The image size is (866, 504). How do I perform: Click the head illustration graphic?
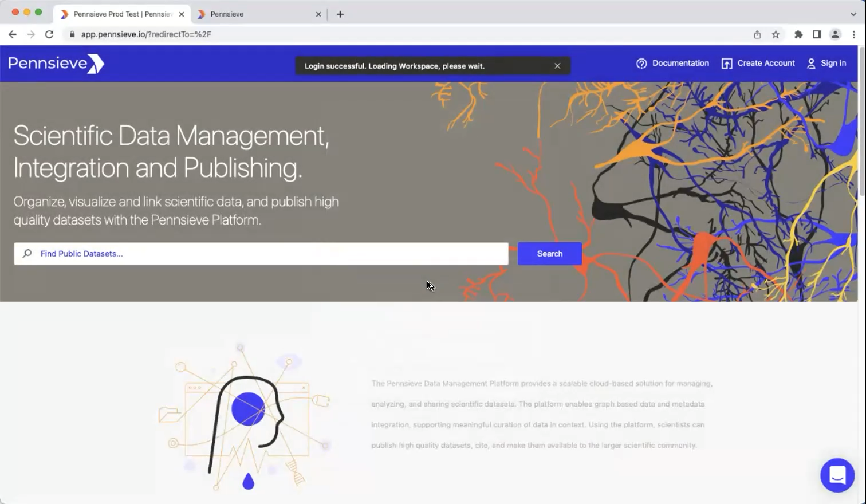(x=245, y=417)
